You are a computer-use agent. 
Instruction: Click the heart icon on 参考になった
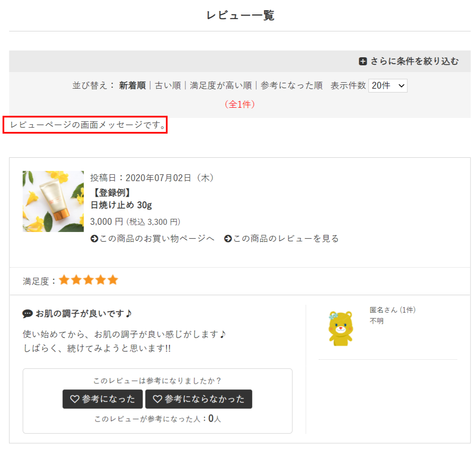tap(75, 399)
